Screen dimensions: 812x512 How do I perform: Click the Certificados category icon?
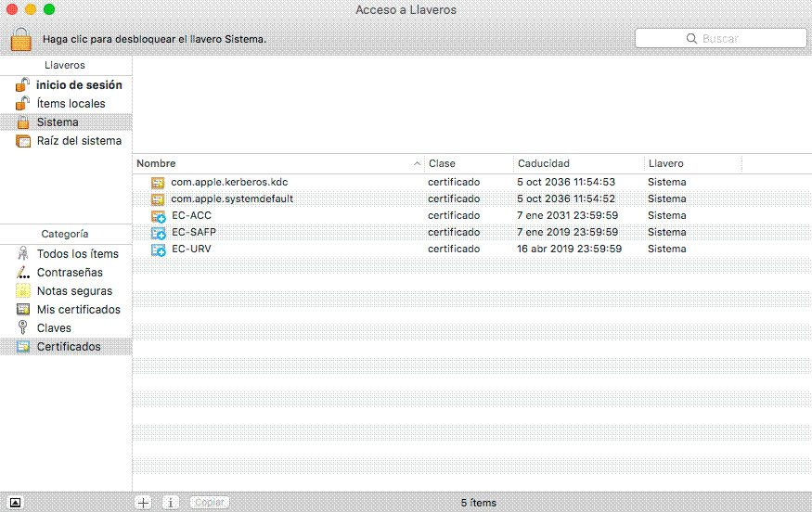[x=23, y=346]
